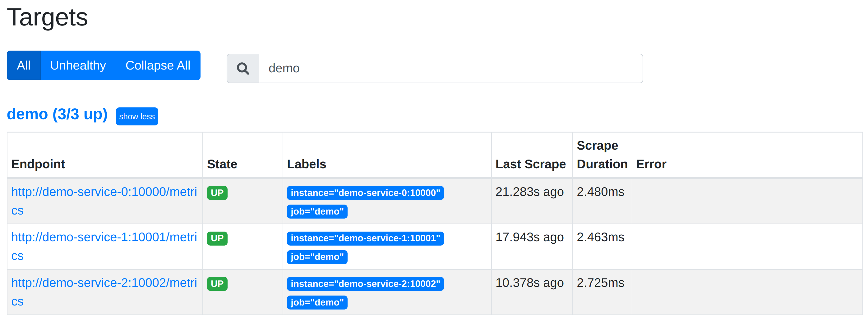
Task: Focus the target search field containing demo
Action: pos(450,69)
